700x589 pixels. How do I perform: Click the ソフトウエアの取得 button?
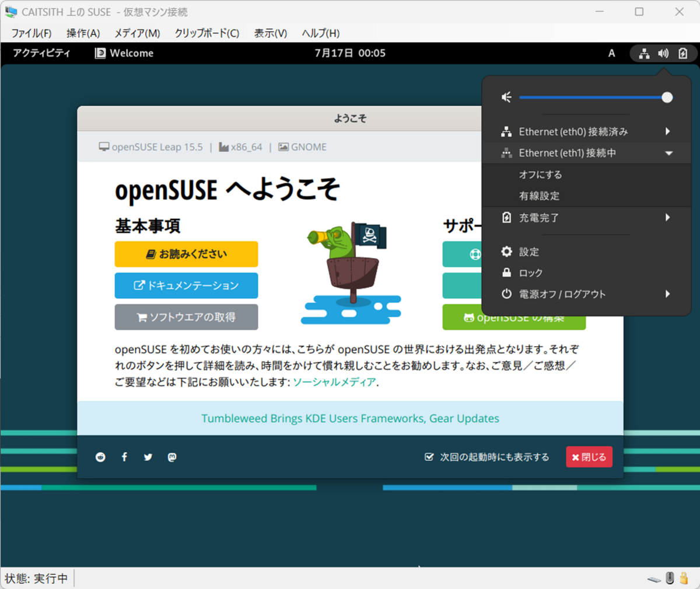point(186,317)
